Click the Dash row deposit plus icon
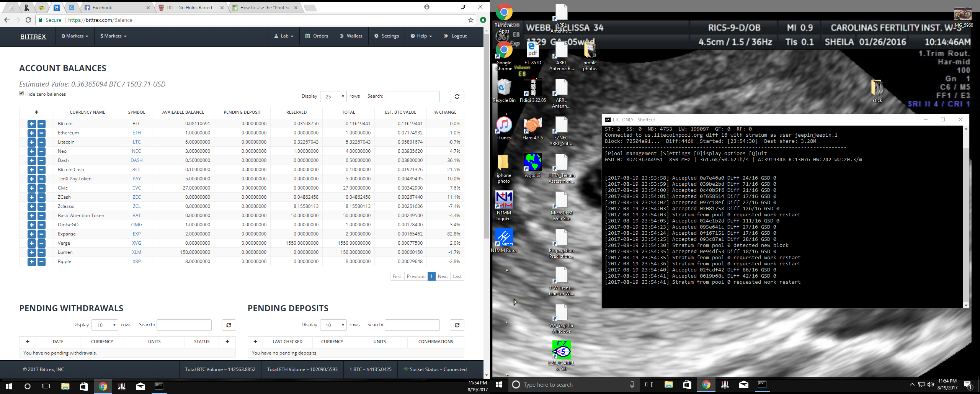 coord(32,160)
